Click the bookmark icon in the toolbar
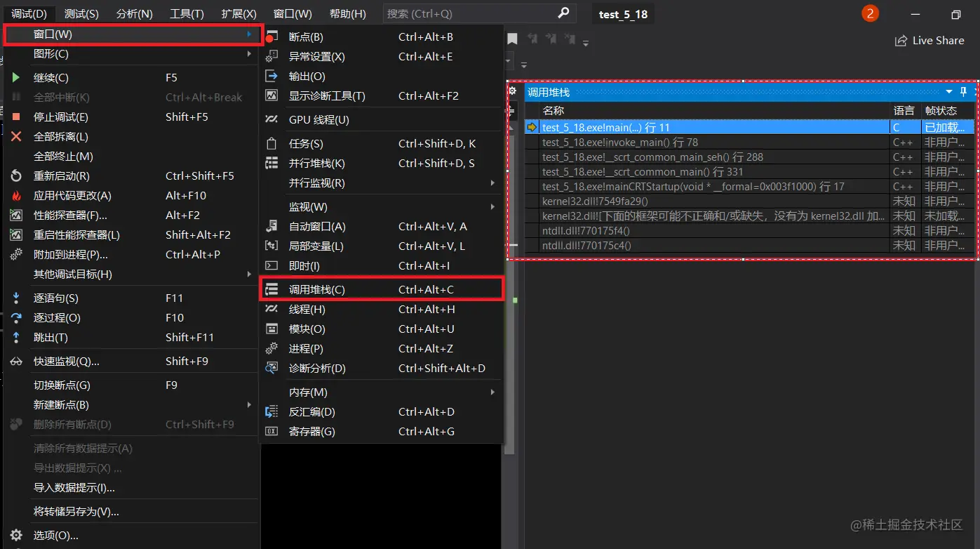The height and width of the screenshot is (549, 980). point(513,39)
